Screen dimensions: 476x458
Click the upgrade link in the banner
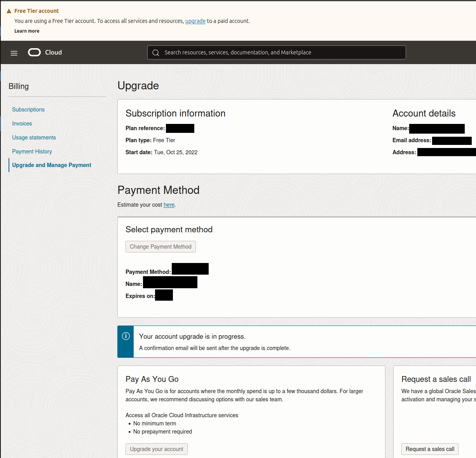(x=195, y=21)
